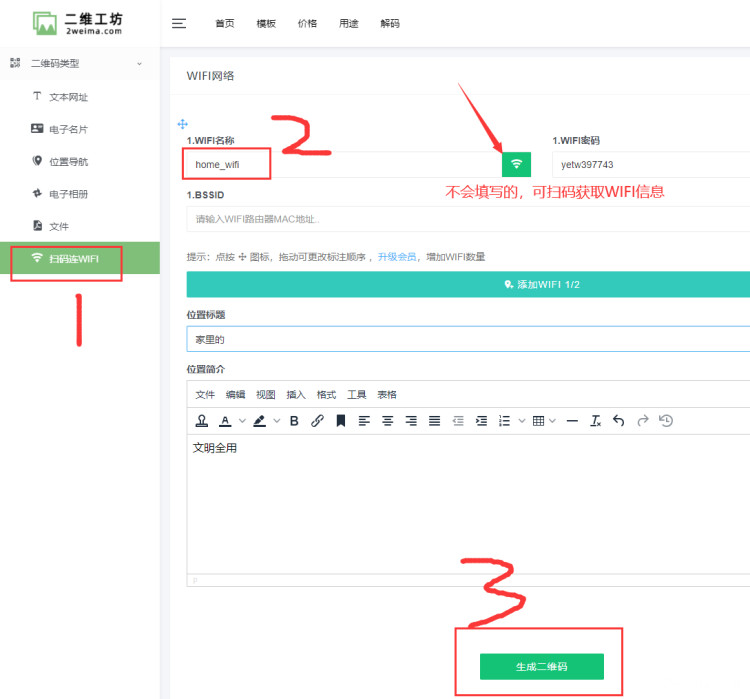Open the 模板 top navigation item
The height and width of the screenshot is (699, 750).
click(x=266, y=24)
